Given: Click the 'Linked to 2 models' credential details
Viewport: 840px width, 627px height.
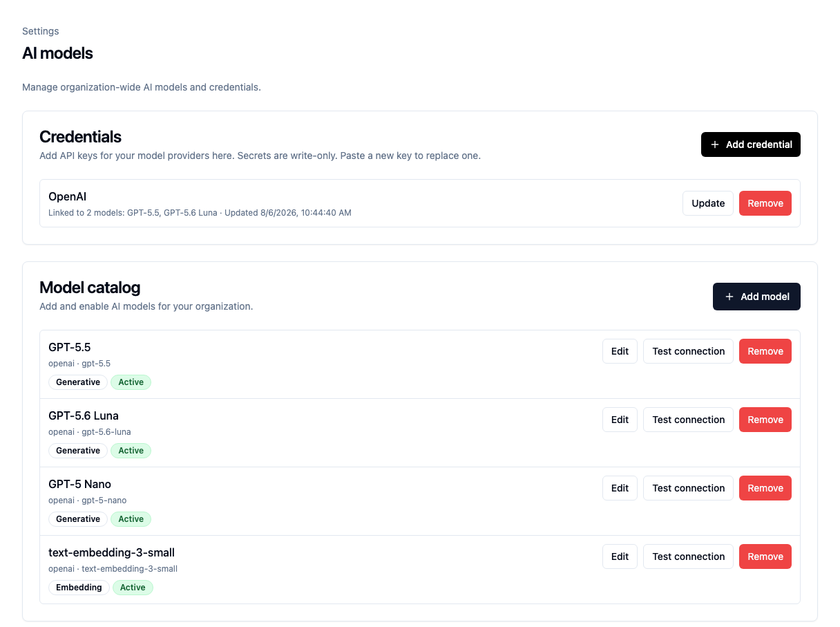Looking at the screenshot, I should 200,213.
